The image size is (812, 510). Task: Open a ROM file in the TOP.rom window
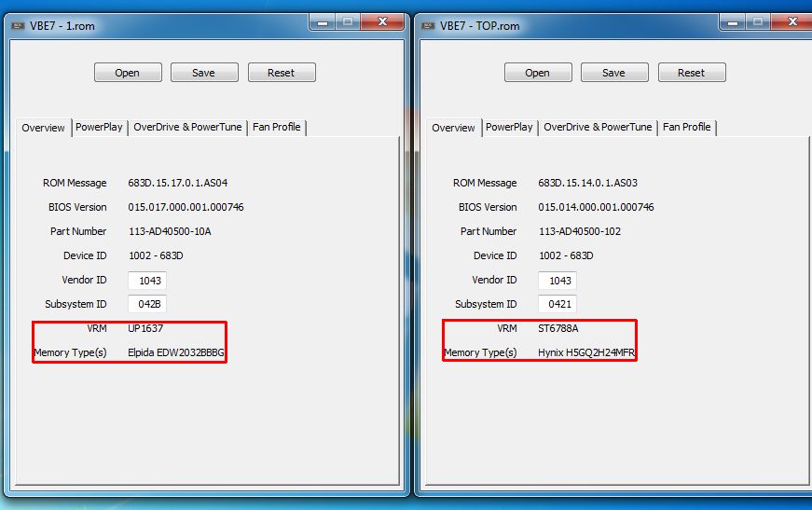pyautogui.click(x=538, y=73)
